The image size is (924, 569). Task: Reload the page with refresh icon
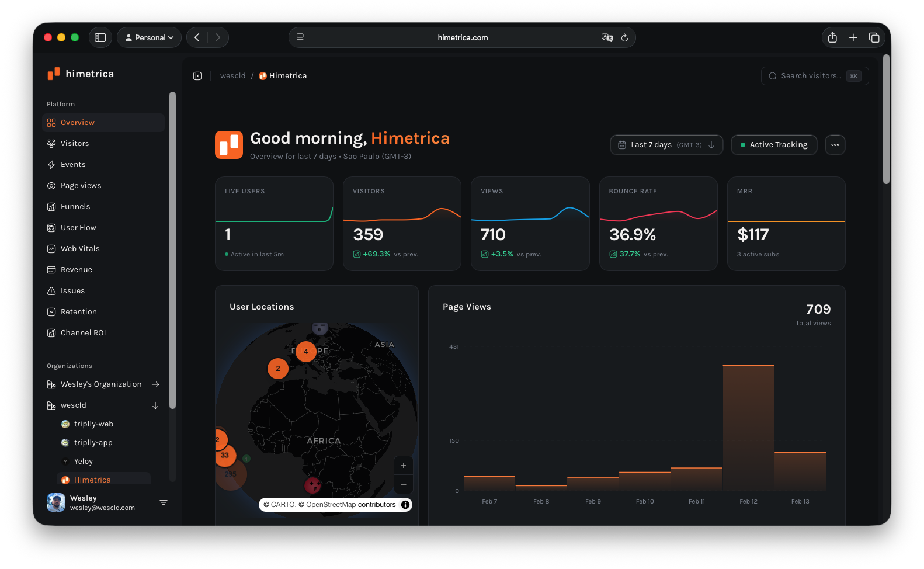tap(624, 37)
